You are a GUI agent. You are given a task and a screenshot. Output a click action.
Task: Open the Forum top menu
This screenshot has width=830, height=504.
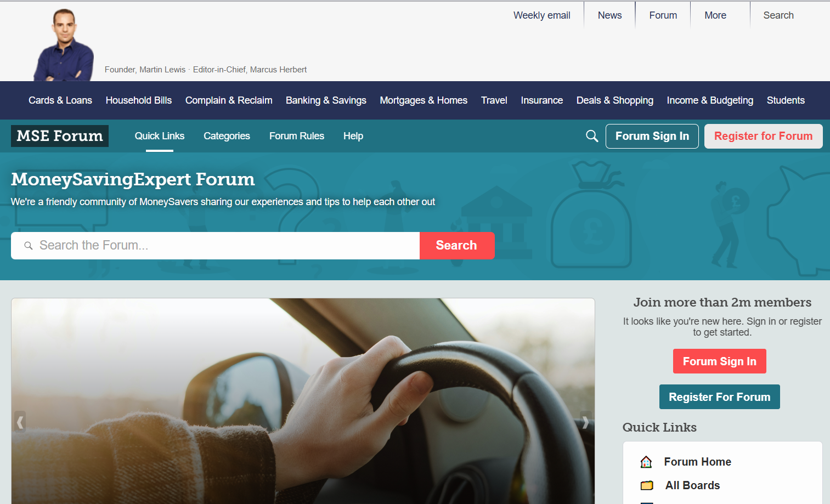[x=663, y=15]
